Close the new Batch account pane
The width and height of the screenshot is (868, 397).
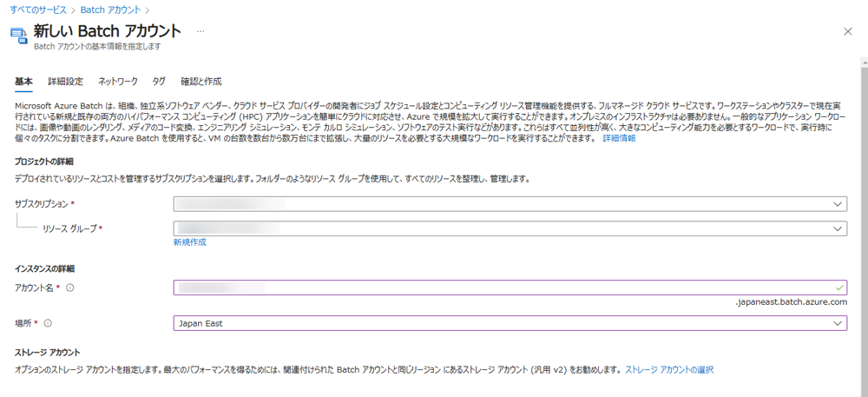(x=847, y=31)
